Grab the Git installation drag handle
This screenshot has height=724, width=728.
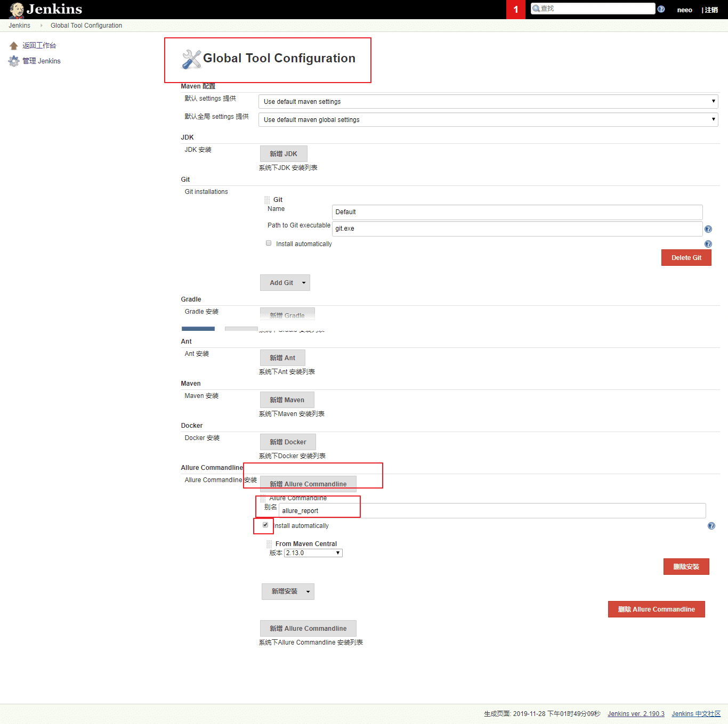coord(267,200)
